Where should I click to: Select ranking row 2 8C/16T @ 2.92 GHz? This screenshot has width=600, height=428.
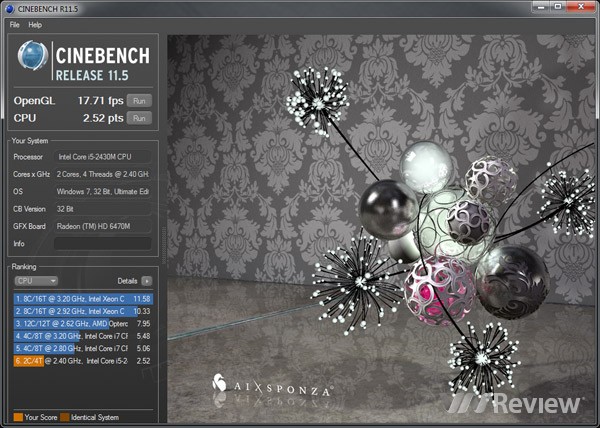[x=83, y=311]
